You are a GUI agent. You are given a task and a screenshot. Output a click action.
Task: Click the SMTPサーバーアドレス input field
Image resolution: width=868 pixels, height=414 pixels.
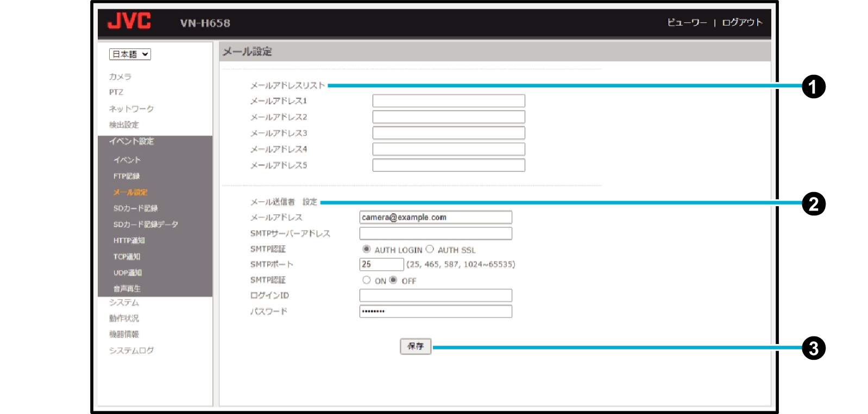436,233
